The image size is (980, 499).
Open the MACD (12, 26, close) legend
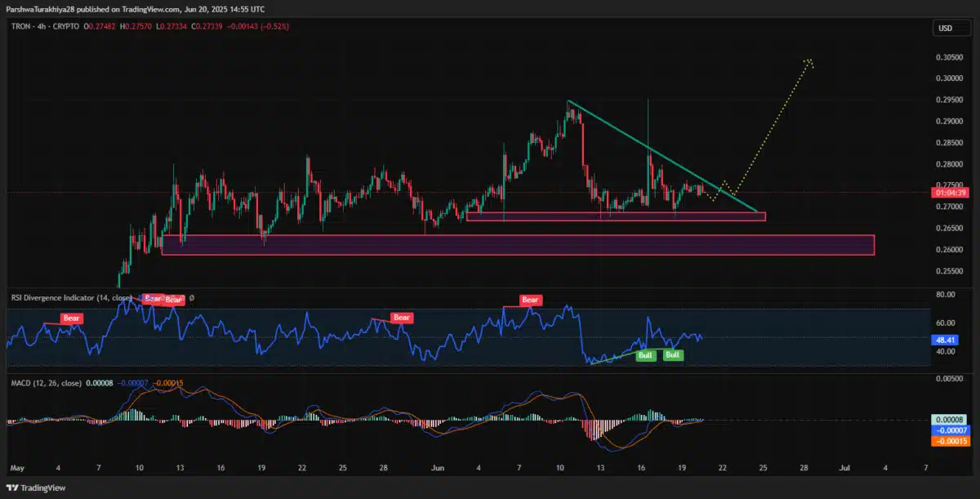(x=46, y=382)
